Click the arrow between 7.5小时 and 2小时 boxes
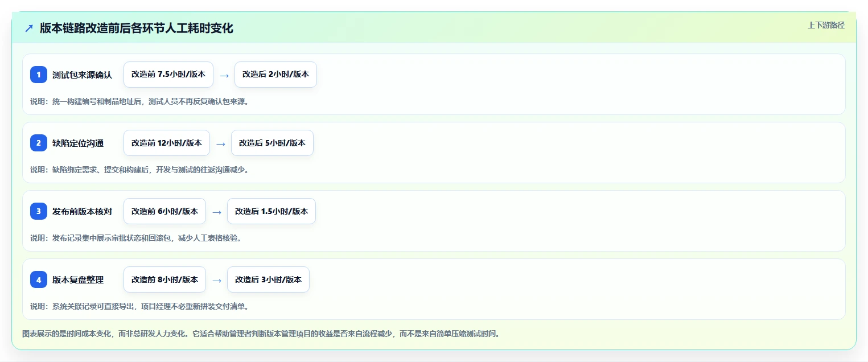The width and height of the screenshot is (868, 362). 224,75
